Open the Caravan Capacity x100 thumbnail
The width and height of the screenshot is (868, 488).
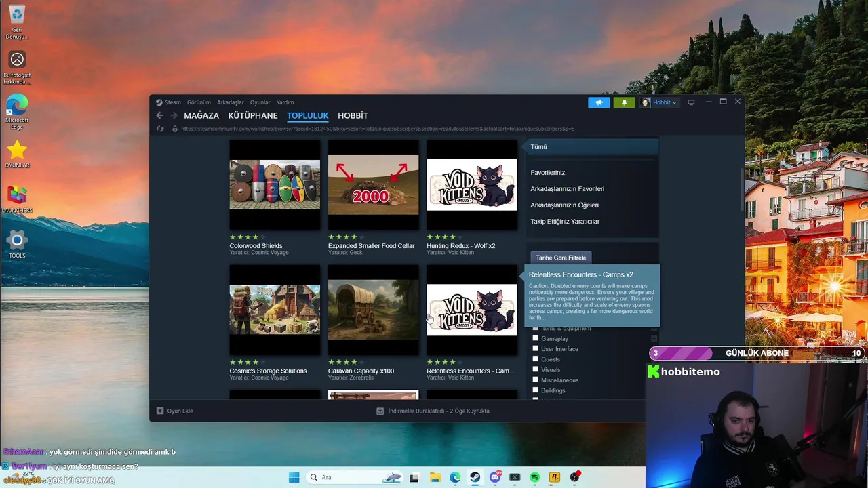[373, 310]
